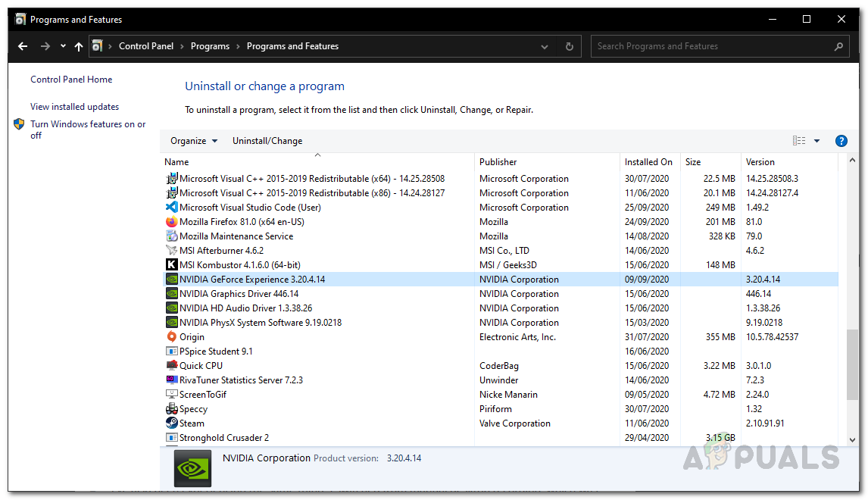The height and width of the screenshot is (500, 868).
Task: Sort list by Publisher column header
Action: coord(498,162)
